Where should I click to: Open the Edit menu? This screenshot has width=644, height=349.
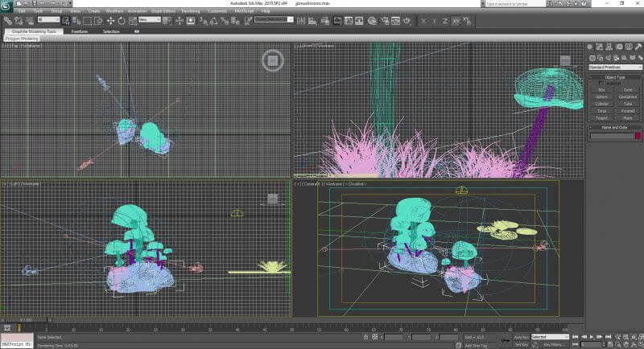22,11
